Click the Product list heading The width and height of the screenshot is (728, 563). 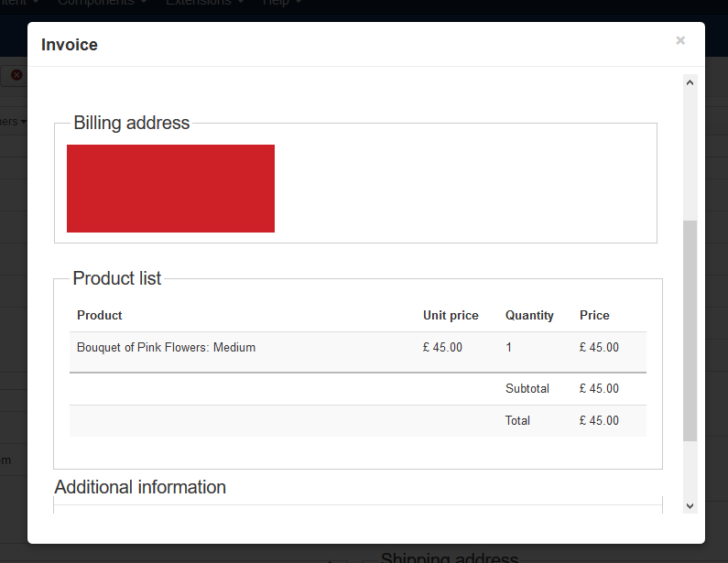[x=117, y=278]
